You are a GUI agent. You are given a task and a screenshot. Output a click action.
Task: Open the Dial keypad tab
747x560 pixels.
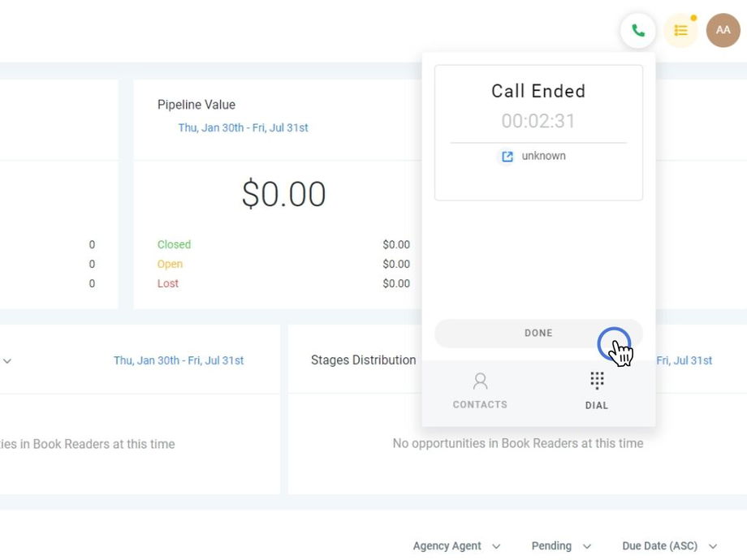597,390
